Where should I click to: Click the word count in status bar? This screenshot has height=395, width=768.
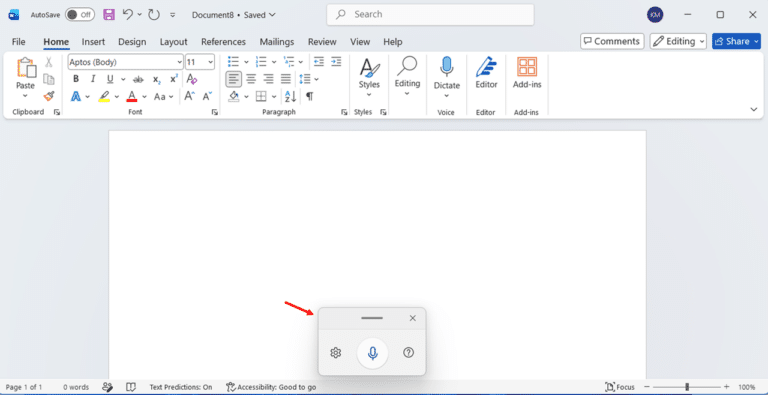coord(76,387)
